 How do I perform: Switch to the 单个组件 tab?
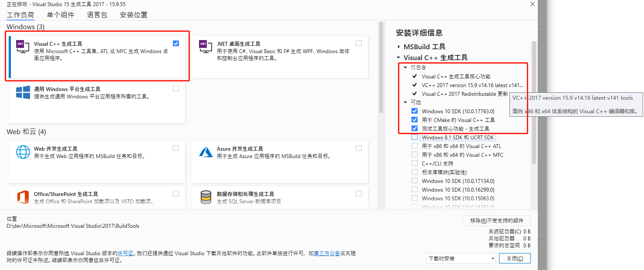coord(61,15)
